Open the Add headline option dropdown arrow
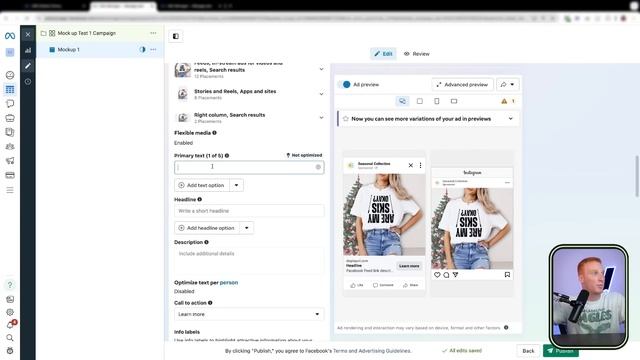The image size is (640, 360). (x=247, y=228)
